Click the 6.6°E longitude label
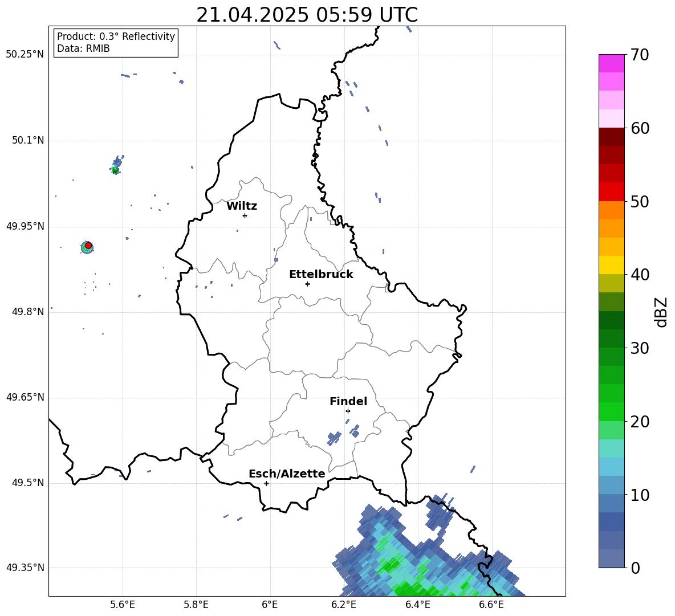This screenshot has height=616, width=675. click(491, 605)
